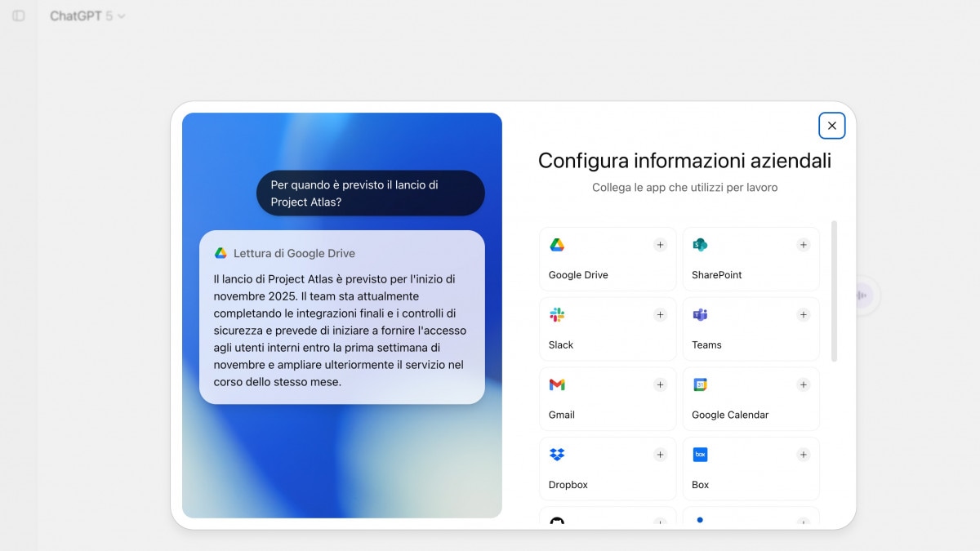Add Google Drive with its plus button

[x=660, y=245]
